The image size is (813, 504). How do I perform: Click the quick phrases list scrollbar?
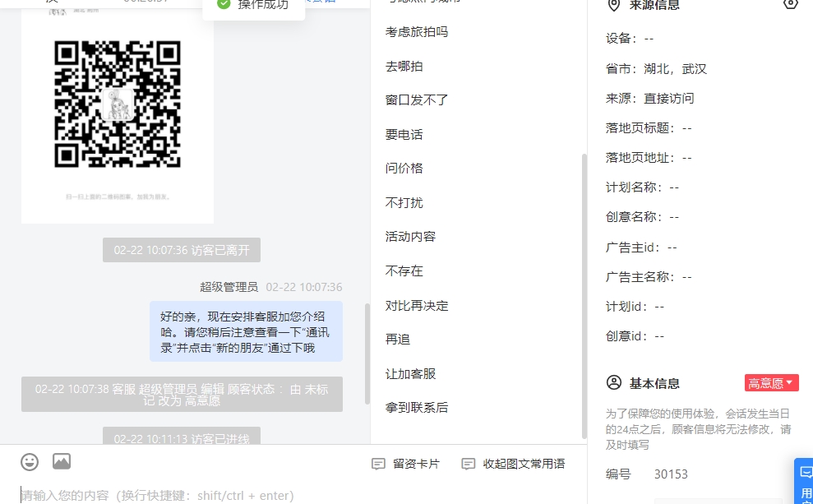click(x=584, y=295)
